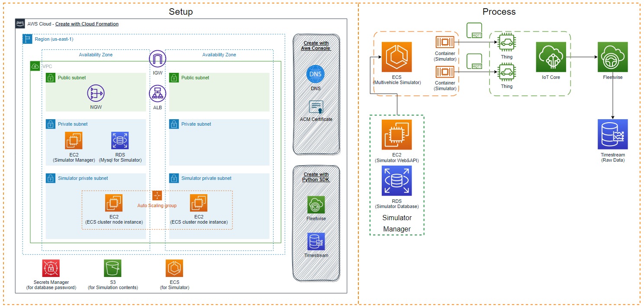644x306 pixels.
Task: Click the Create with Python SDK heading
Action: pos(316,177)
